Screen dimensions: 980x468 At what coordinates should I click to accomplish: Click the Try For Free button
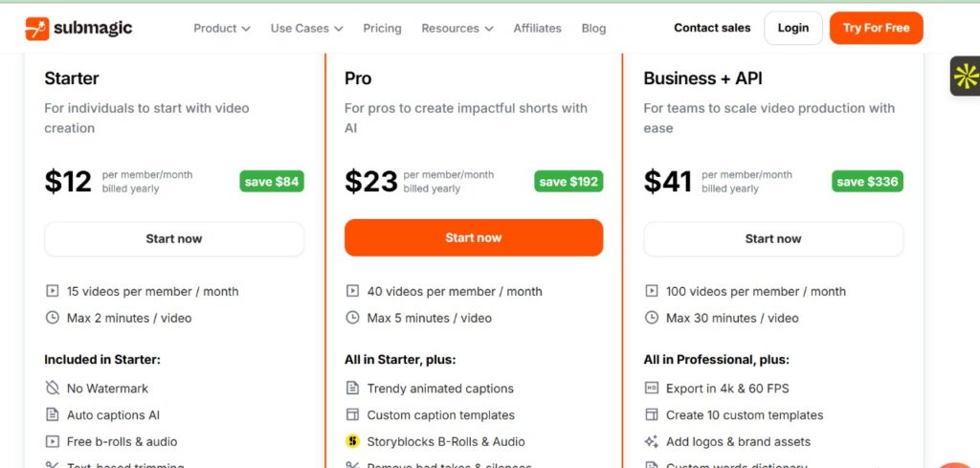876,29
